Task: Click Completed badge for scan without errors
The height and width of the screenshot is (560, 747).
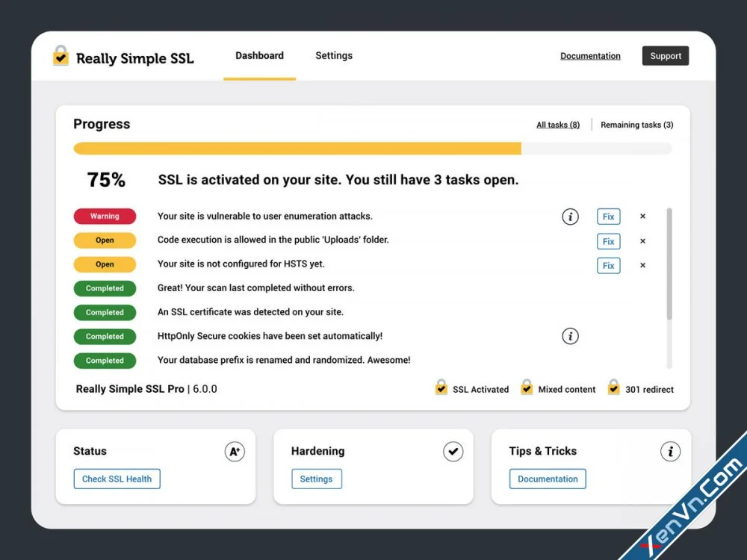Action: click(105, 288)
